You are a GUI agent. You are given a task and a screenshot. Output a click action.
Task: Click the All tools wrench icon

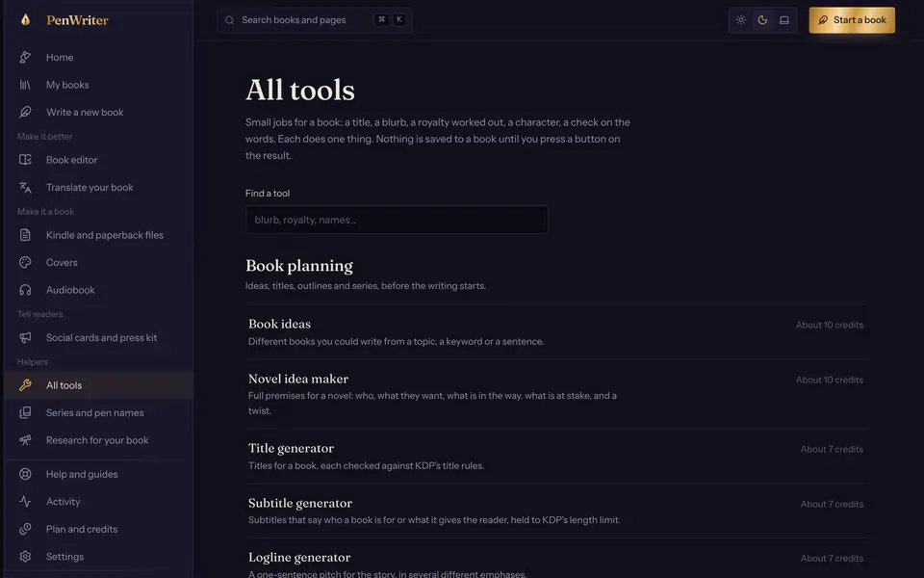[x=25, y=385]
